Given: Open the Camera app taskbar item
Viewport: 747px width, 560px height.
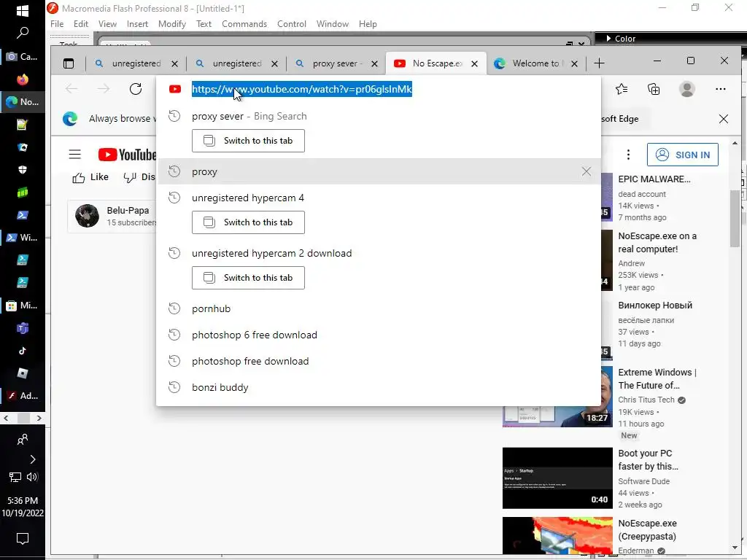Looking at the screenshot, I should pos(23,57).
